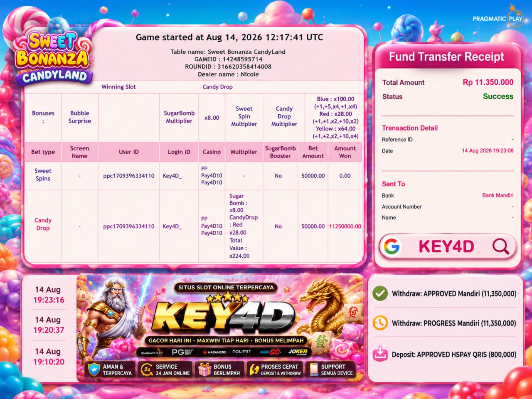Click the Blue x100.00 multiplier details cell
Image resolution: width=532 pixels, height=399 pixels.
[x=335, y=117]
